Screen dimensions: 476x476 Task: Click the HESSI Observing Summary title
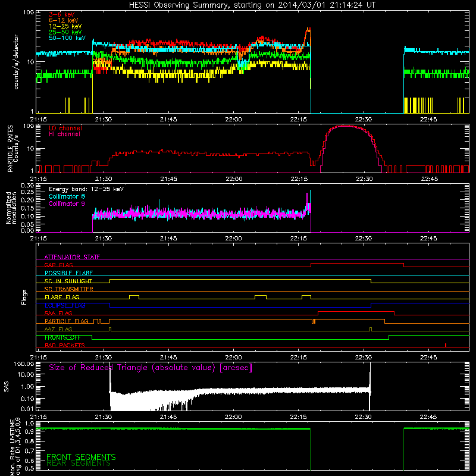point(252,5)
